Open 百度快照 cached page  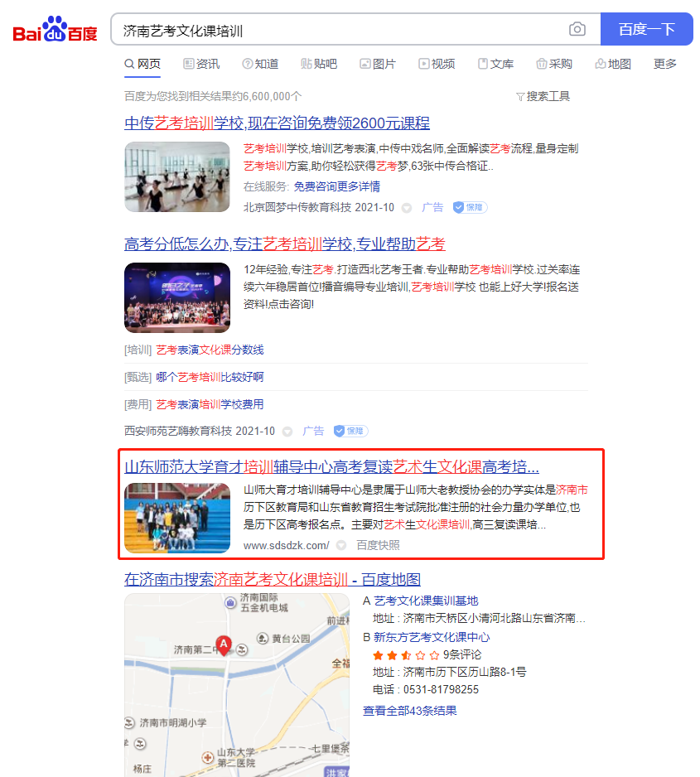[378, 546]
